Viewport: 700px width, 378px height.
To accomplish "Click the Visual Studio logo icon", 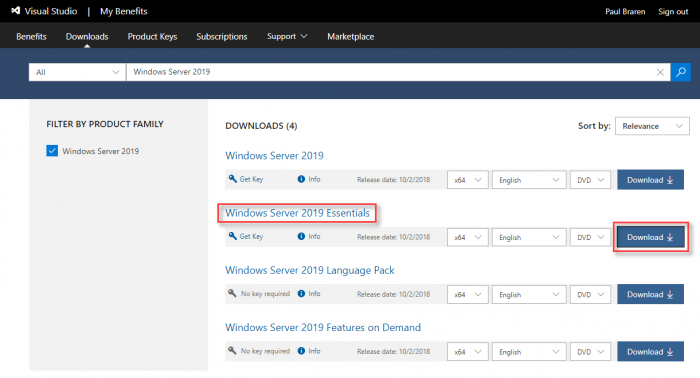I will click(x=16, y=11).
